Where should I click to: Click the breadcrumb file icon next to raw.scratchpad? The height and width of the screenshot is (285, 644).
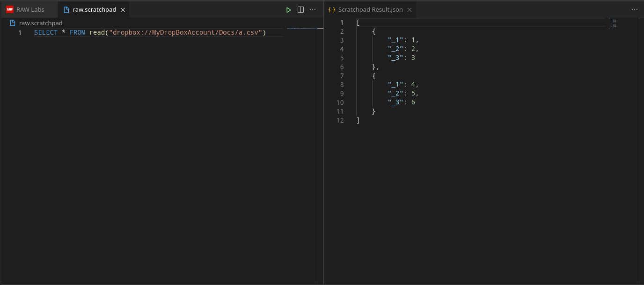[13, 23]
